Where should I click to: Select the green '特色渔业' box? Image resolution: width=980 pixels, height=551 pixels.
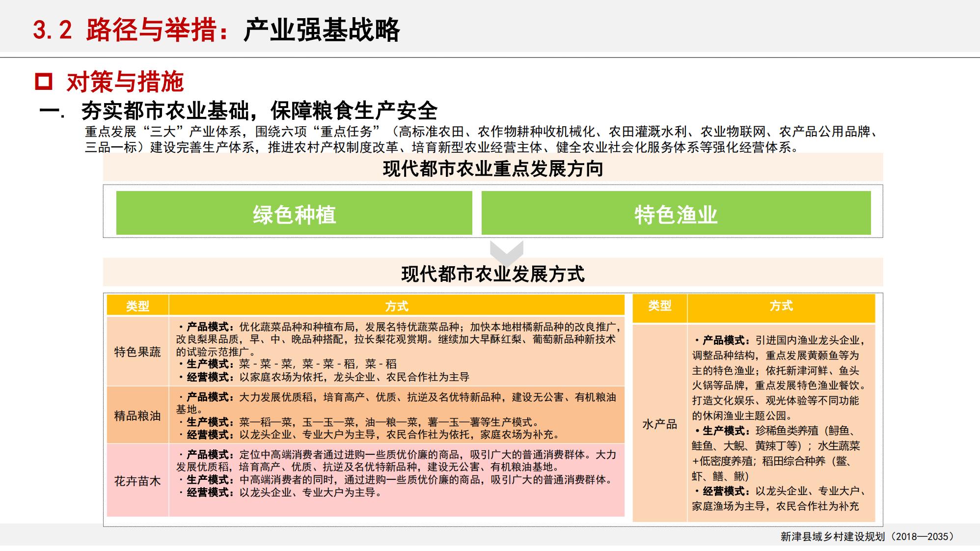[x=676, y=213]
